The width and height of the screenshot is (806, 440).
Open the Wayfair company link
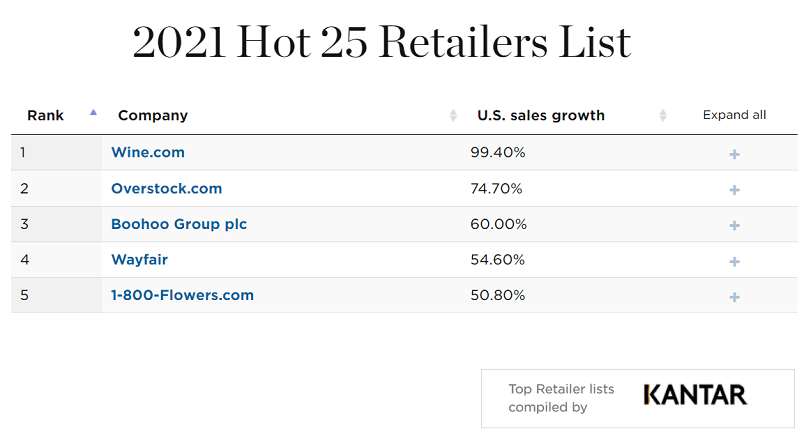coord(139,260)
